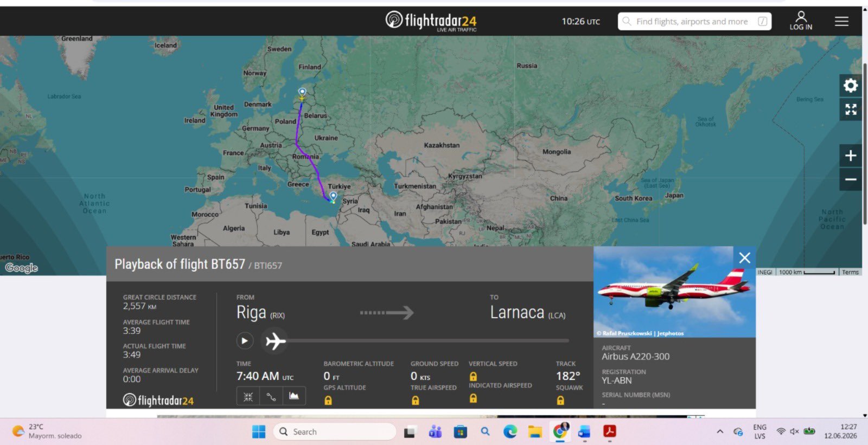
Task: Open Microsoft Teams from the taskbar
Action: [435, 431]
